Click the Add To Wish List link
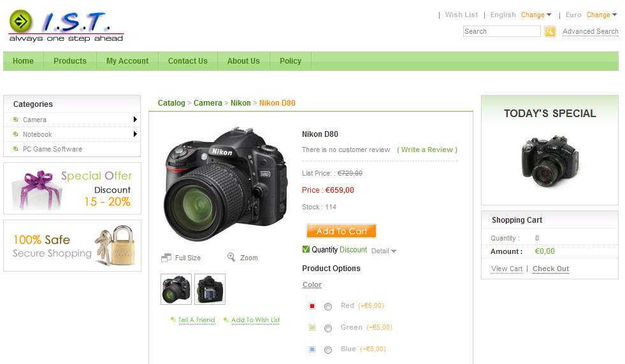 pos(255,320)
